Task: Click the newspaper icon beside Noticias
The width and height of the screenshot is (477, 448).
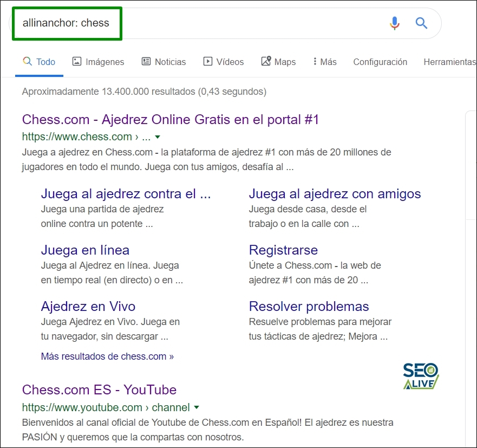Action: [x=145, y=62]
